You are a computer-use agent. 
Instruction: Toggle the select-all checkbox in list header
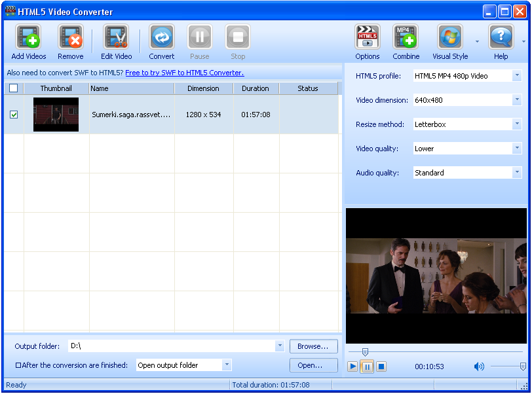pos(14,88)
